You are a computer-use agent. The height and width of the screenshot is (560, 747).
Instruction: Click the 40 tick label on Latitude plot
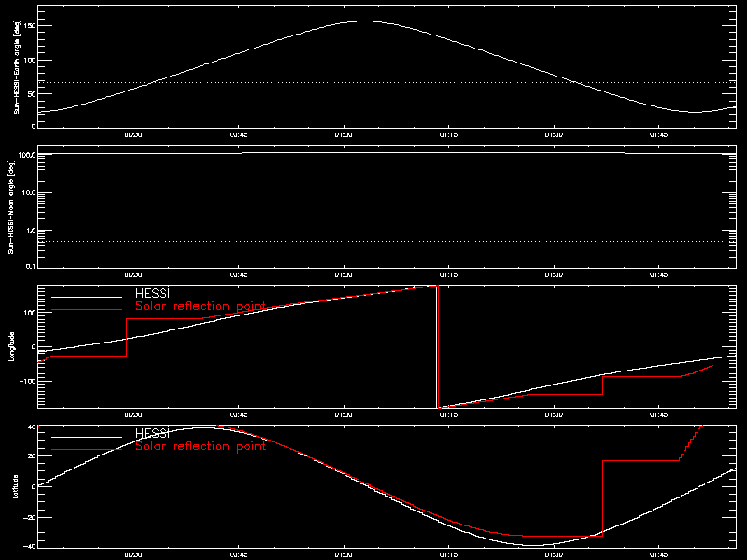tap(32, 427)
